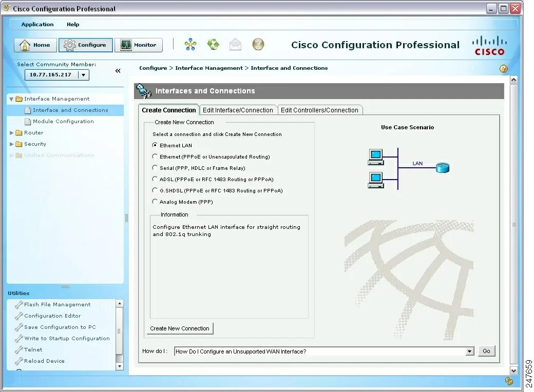Click the Utilities panel resize handle
Image resolution: width=534 pixels, height=392 pixels.
click(x=65, y=286)
